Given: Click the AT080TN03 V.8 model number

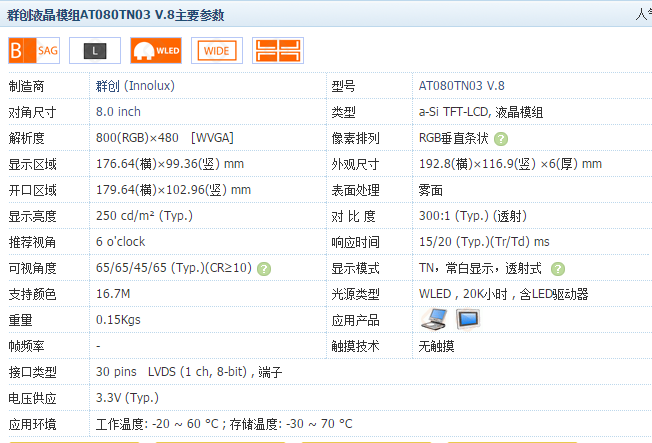Looking at the screenshot, I should (x=462, y=86).
